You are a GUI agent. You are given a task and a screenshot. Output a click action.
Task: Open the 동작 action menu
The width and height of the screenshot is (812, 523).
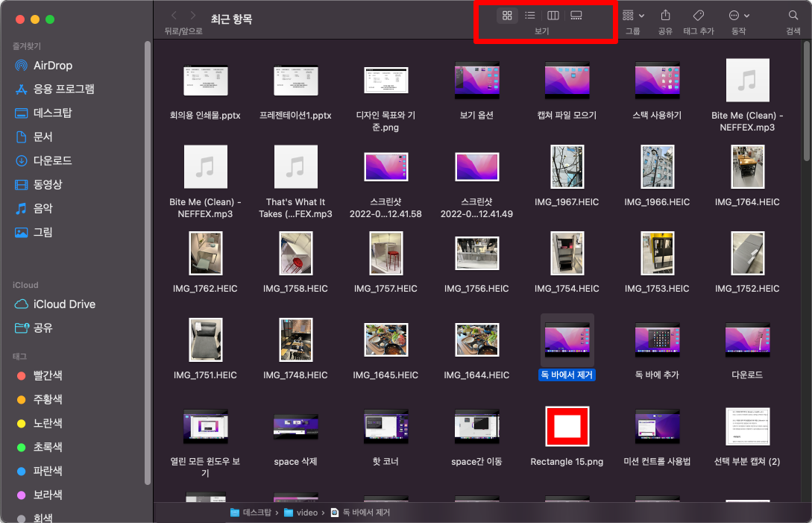point(739,16)
